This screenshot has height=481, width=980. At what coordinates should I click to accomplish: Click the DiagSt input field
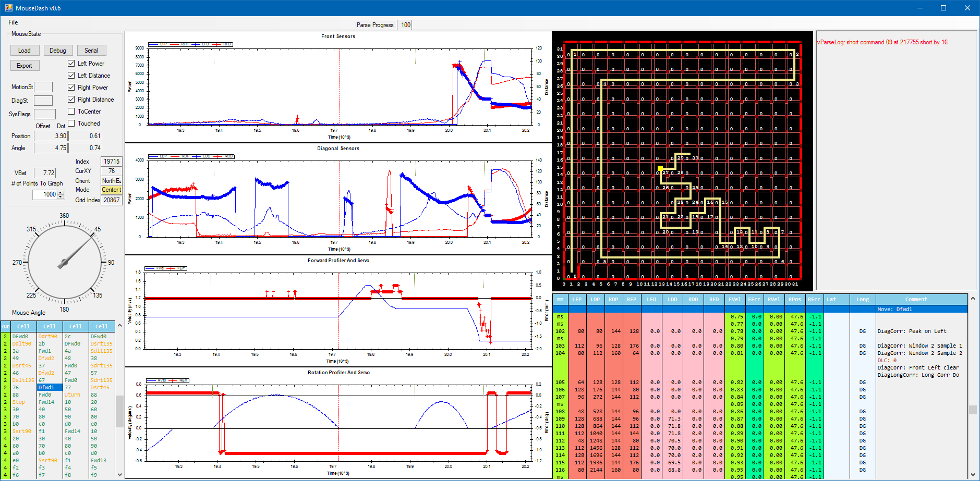tap(43, 101)
